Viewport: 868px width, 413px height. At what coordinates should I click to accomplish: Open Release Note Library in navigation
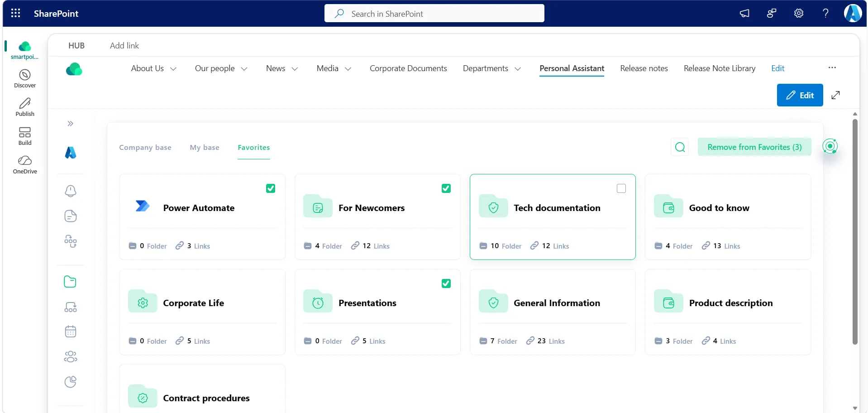tap(720, 68)
